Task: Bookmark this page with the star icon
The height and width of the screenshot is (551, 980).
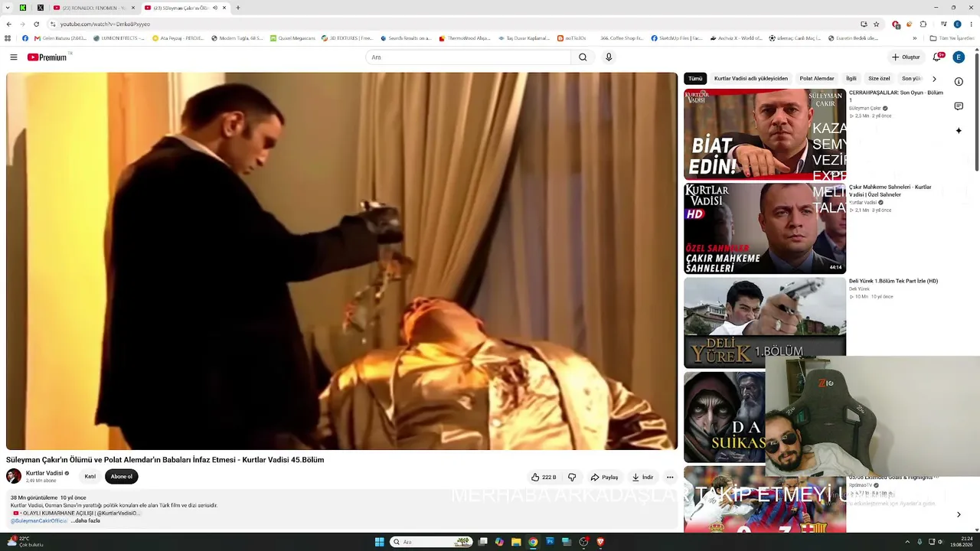Action: point(877,24)
